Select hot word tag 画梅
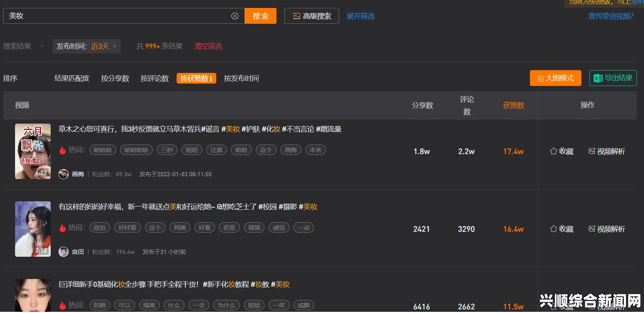Viewport: 644px width, 313px height. (291, 150)
